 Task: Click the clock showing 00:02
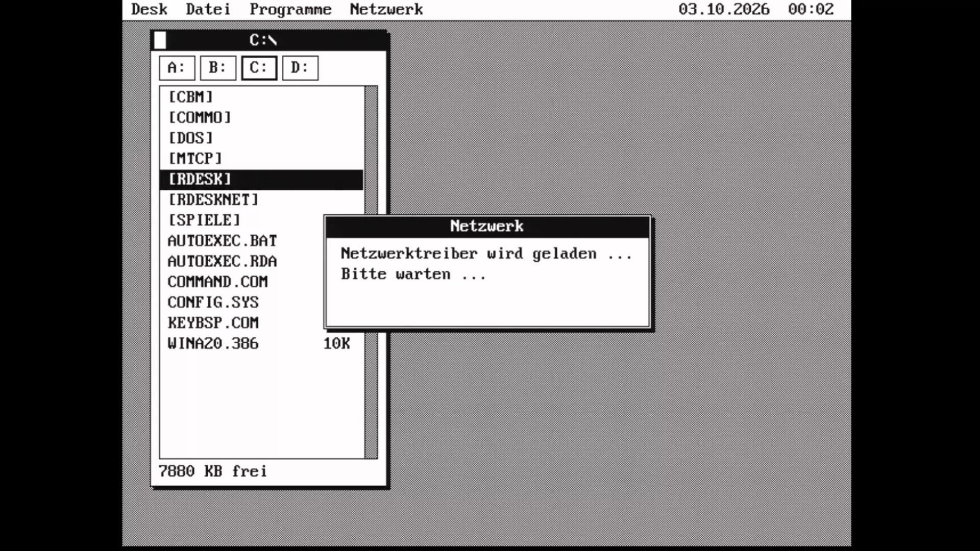coord(811,9)
